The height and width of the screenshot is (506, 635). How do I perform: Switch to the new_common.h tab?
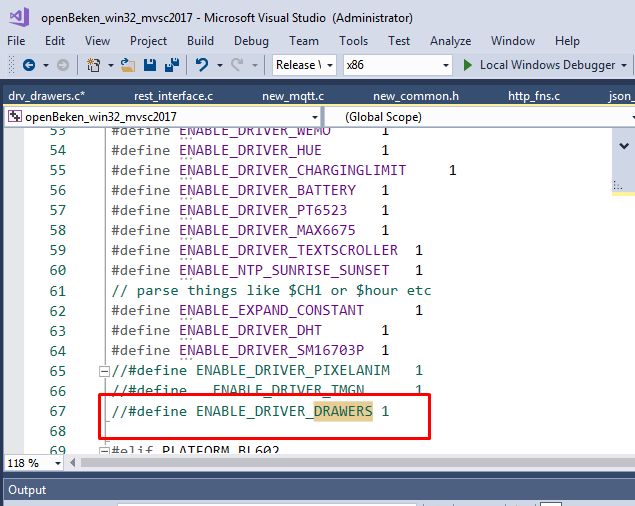(416, 96)
